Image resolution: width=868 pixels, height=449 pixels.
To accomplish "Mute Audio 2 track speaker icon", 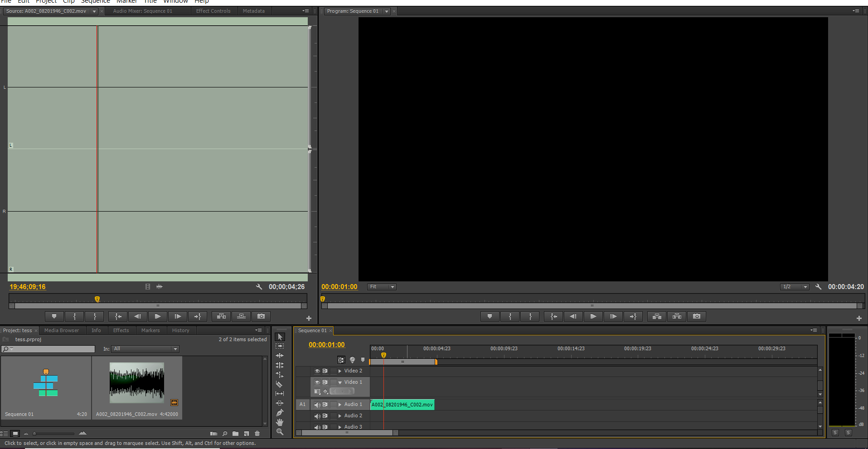I will [x=317, y=416].
